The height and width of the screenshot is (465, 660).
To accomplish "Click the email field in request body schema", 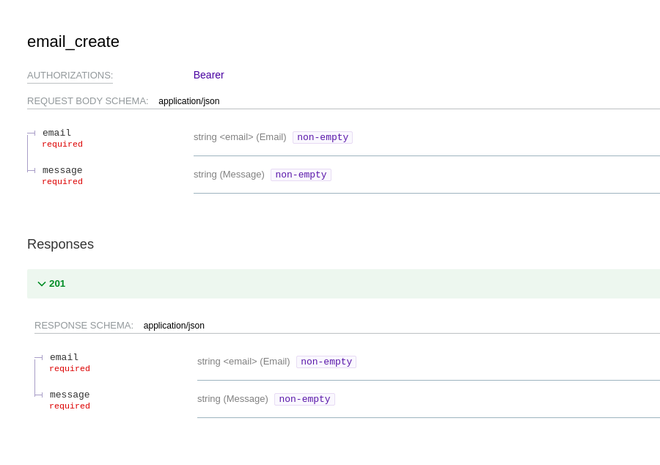I will pyautogui.click(x=57, y=133).
